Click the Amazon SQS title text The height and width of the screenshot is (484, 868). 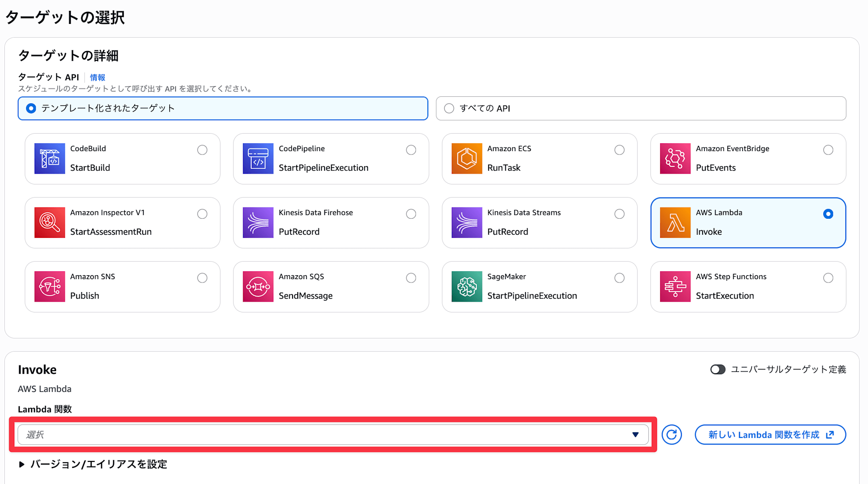click(302, 277)
